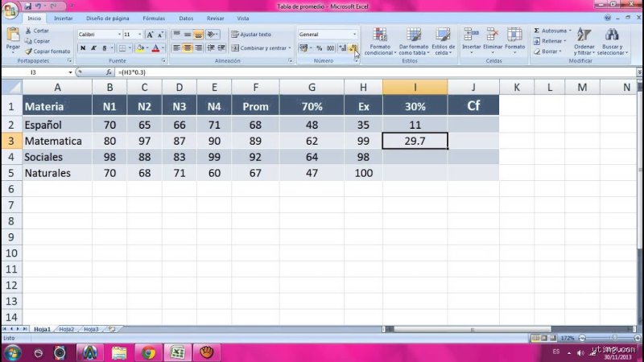Open the Name Box dropdown arrow
The image size is (644, 362).
click(x=70, y=72)
